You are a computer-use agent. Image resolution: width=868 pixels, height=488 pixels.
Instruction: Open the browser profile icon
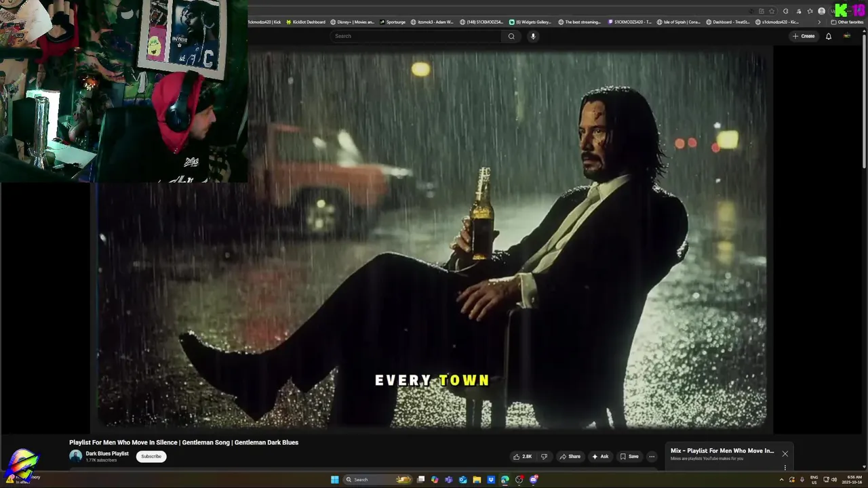(x=821, y=11)
